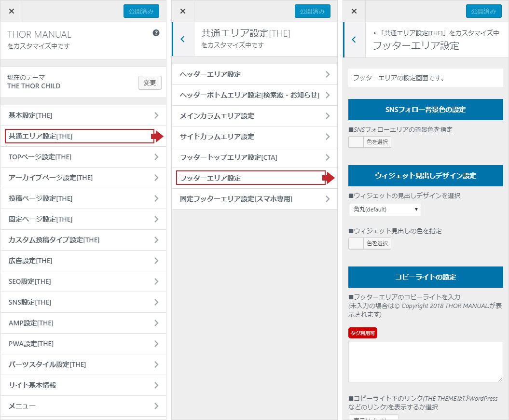The width and height of the screenshot is (509, 420).
Task: Click the chevron beside AMP設定[THE]
Action: (156, 323)
